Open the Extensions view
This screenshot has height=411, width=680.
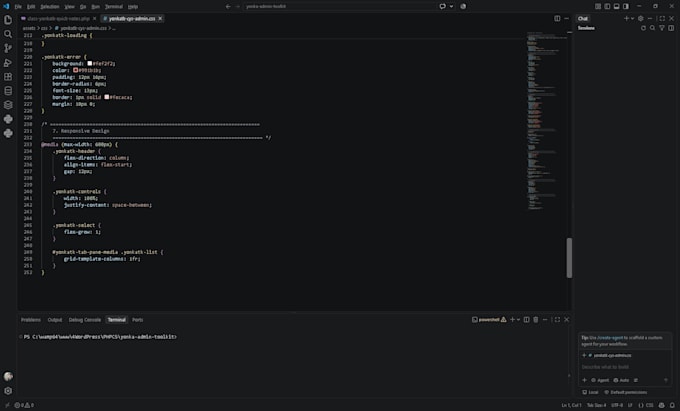[x=8, y=77]
